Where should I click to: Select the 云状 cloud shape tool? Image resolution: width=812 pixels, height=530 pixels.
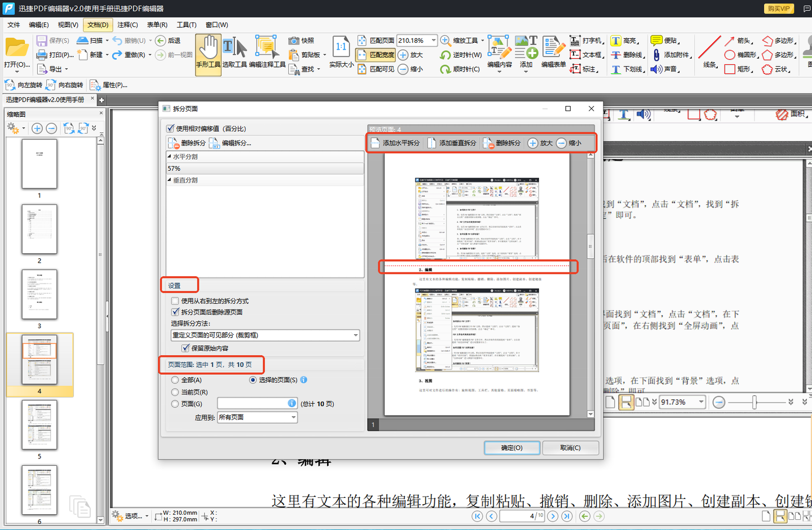click(776, 69)
